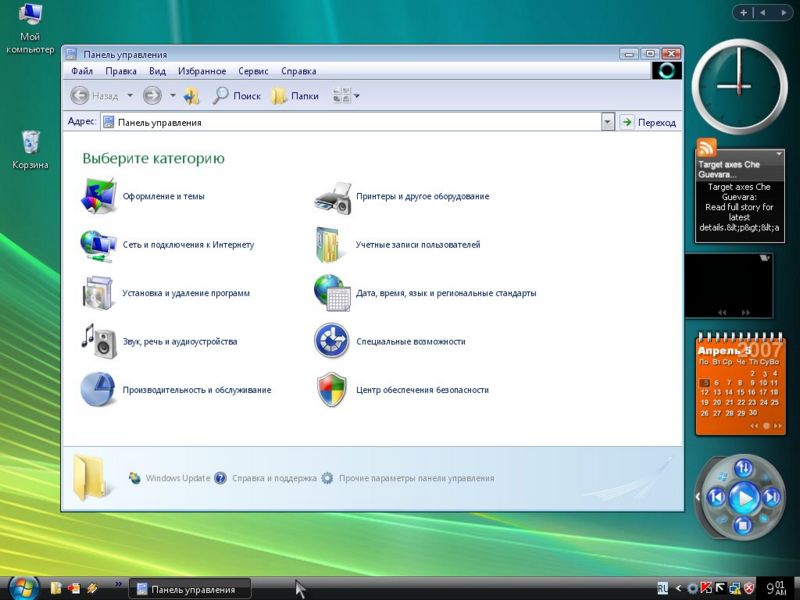Go to previous month in calendar gadget

(x=754, y=426)
